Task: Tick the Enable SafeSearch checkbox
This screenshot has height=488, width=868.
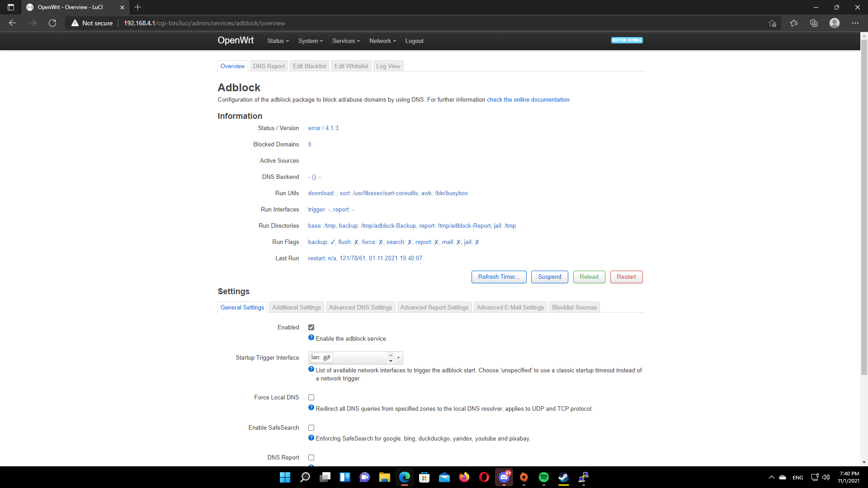Action: coord(311,427)
